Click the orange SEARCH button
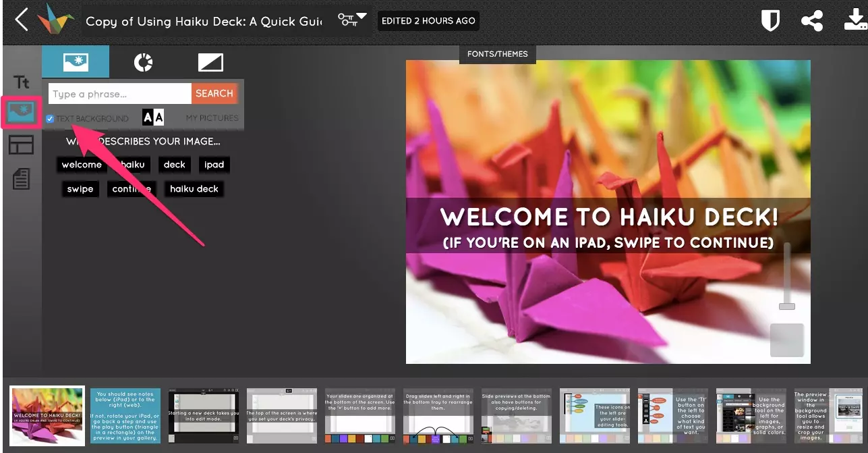 click(x=214, y=94)
